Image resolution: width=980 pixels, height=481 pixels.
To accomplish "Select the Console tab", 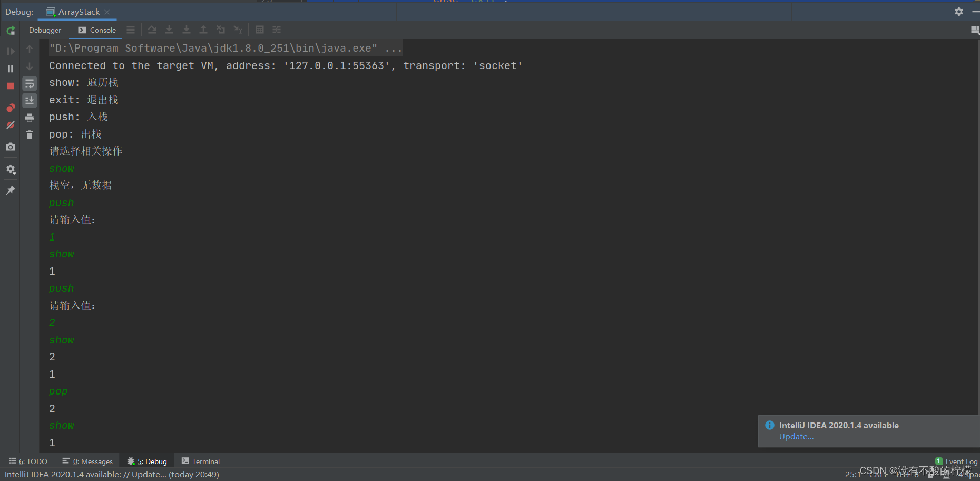I will tap(97, 30).
